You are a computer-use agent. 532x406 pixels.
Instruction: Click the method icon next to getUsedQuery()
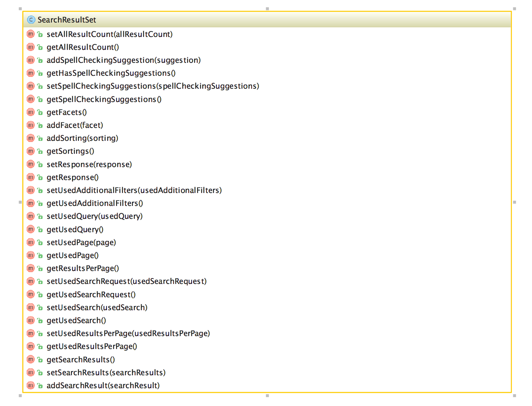[31, 229]
